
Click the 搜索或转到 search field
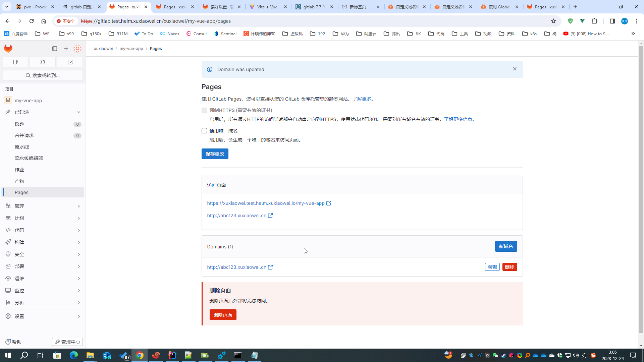pyautogui.click(x=43, y=75)
